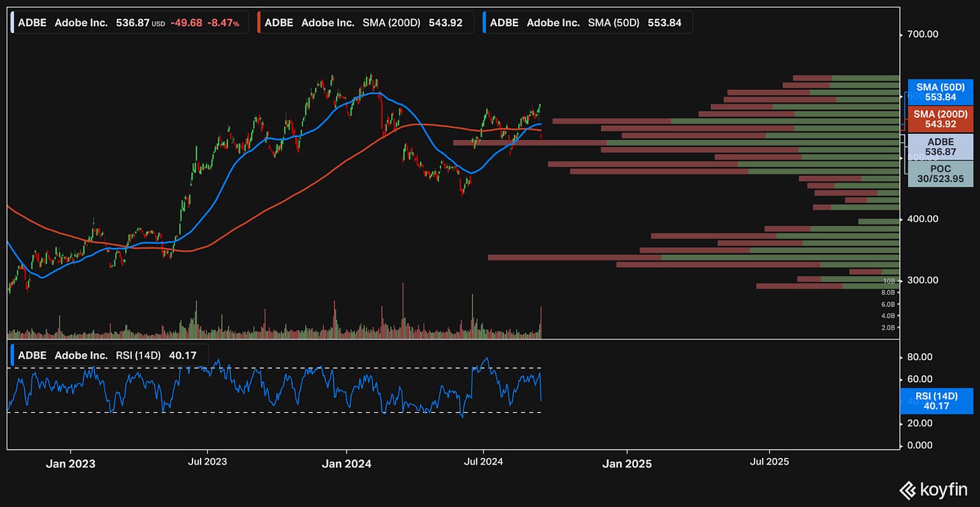Open the RSI (14D) legend chip

click(x=110, y=355)
